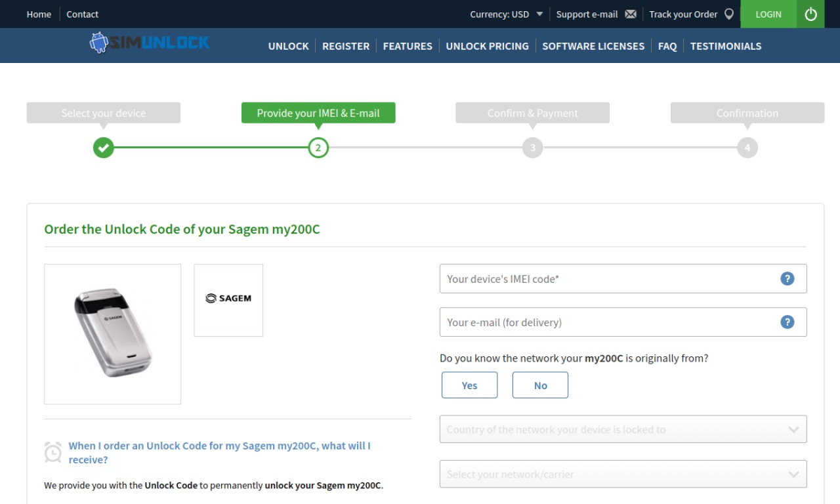This screenshot has height=504, width=840.
Task: Click step 4 circle in progress bar
Action: pyautogui.click(x=747, y=148)
